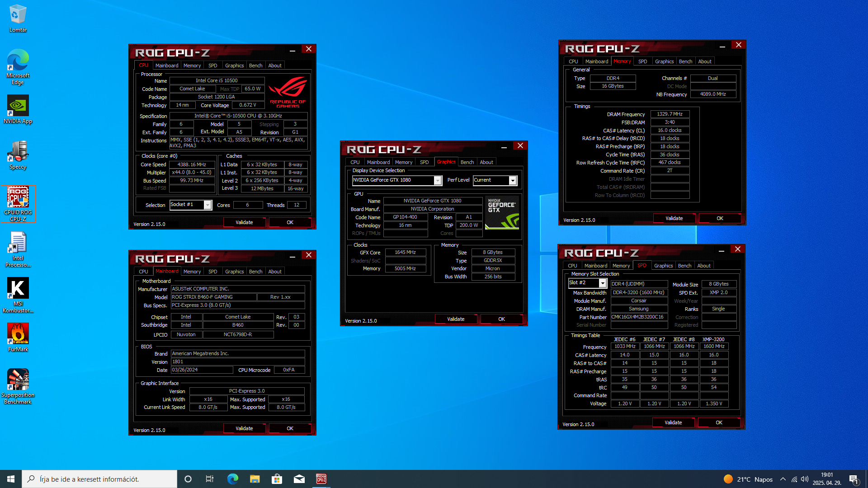
Task: Open Bench tab in Memory window
Action: tap(685, 61)
